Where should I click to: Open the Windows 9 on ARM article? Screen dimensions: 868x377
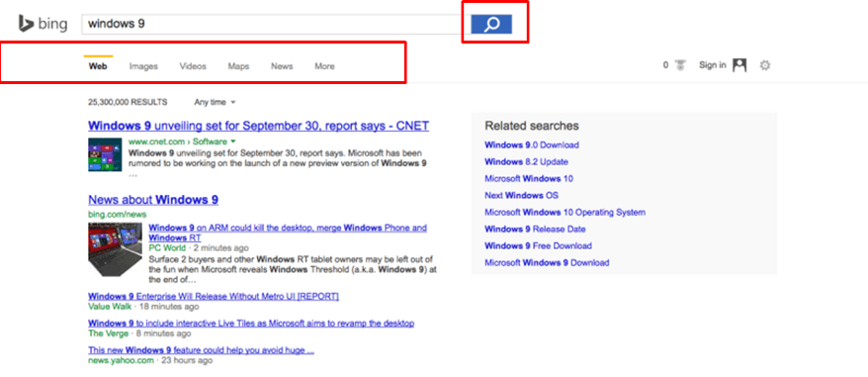tap(288, 233)
